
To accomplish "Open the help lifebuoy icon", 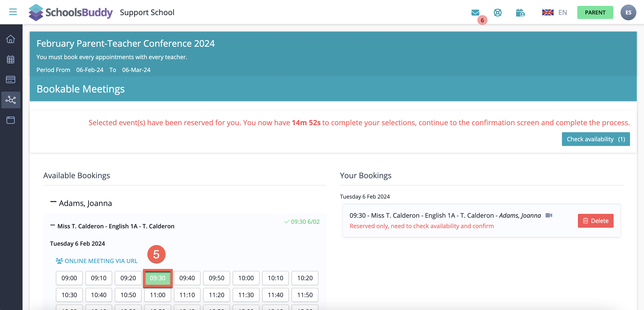I will [x=497, y=12].
